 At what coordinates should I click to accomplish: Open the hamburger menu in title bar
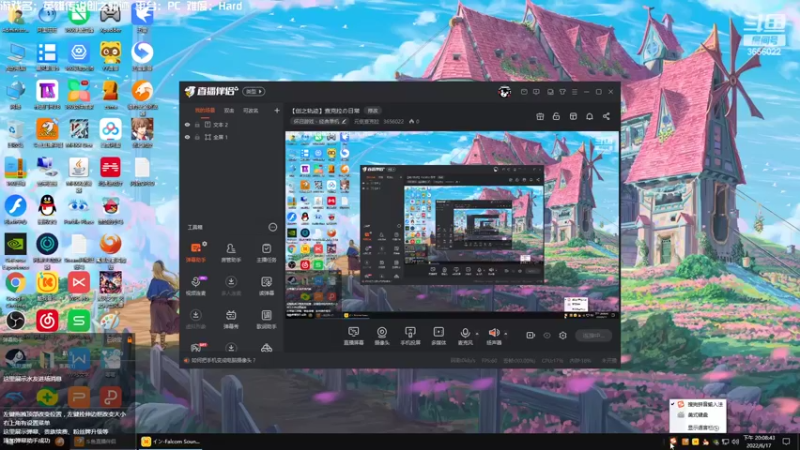(x=574, y=92)
